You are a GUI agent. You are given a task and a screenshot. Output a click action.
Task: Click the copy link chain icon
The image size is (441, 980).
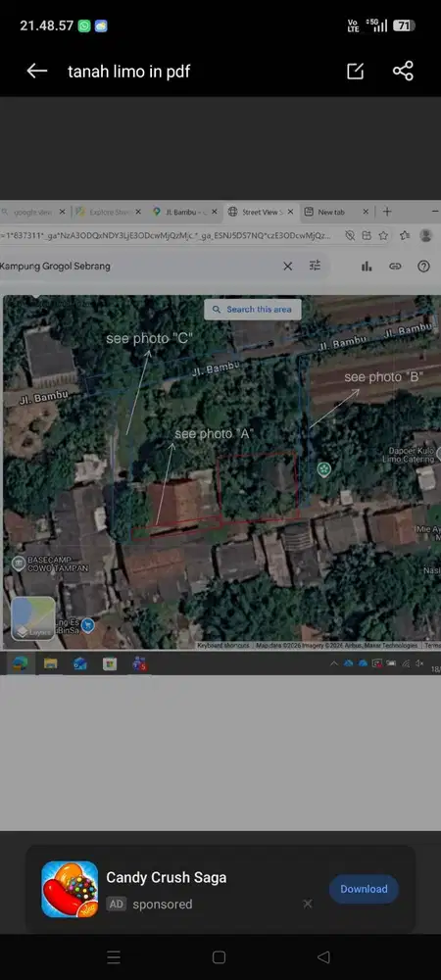click(395, 267)
